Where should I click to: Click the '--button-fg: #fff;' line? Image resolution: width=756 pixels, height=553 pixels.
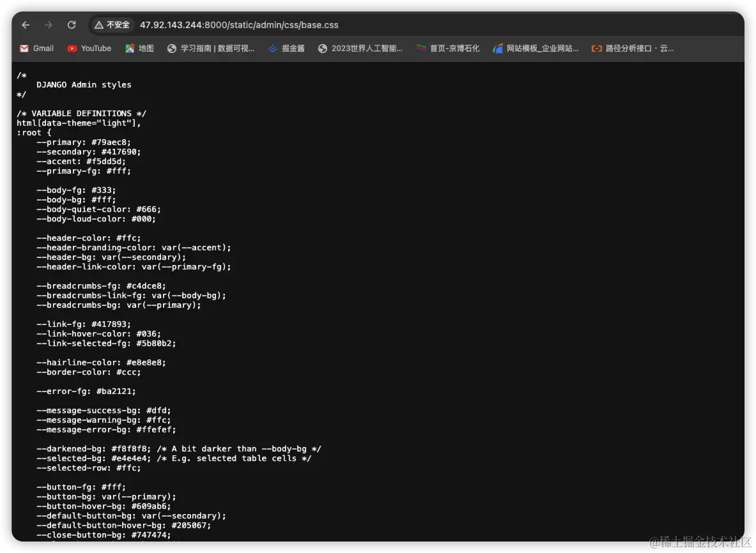coord(81,487)
